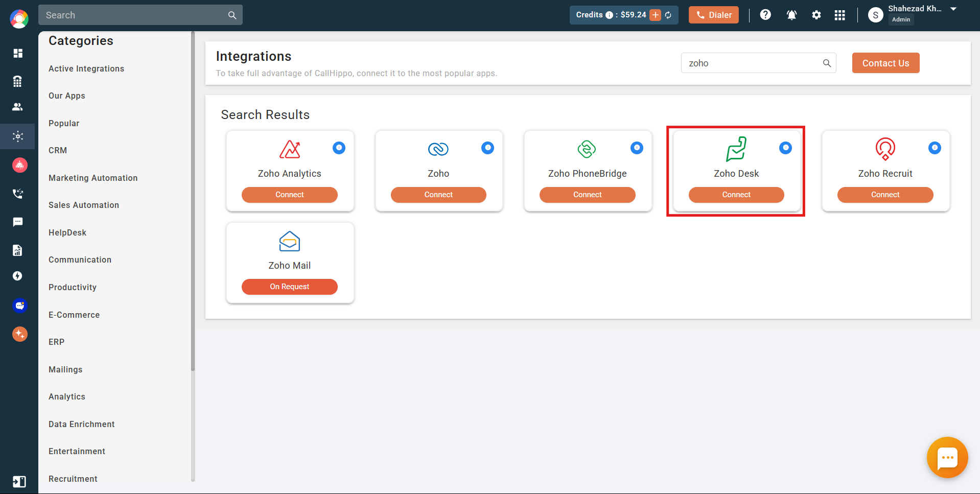The width and height of the screenshot is (980, 494).
Task: Click the info icon on Zoho PhoneBridge card
Action: [x=637, y=148]
